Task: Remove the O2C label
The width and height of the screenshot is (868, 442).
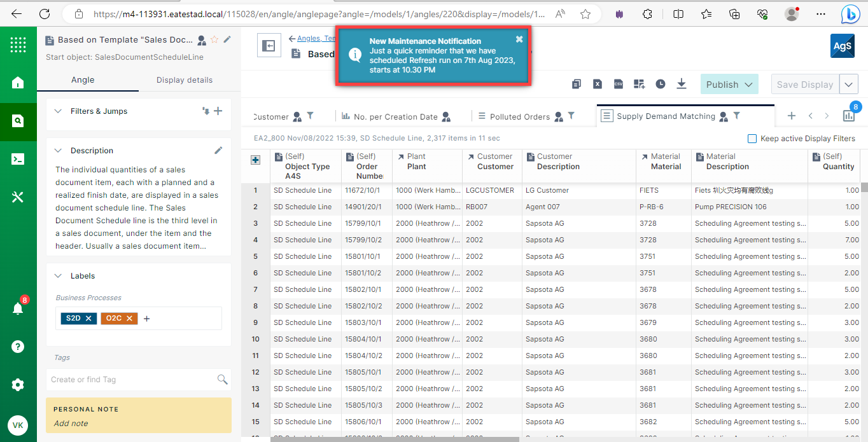Action: (x=129, y=318)
